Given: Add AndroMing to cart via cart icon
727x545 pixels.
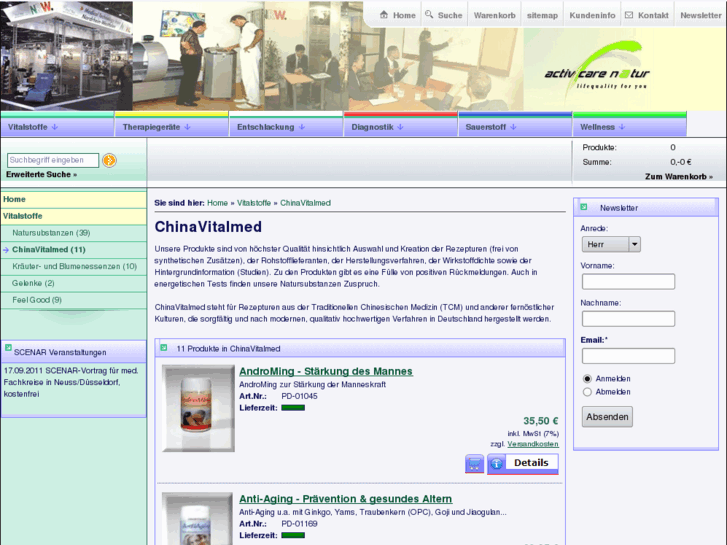Looking at the screenshot, I should point(474,464).
